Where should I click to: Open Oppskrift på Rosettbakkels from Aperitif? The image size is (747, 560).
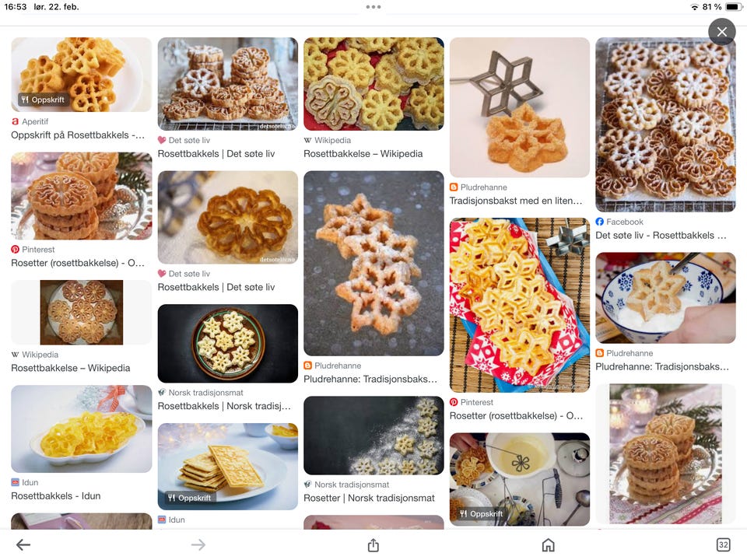(x=78, y=135)
